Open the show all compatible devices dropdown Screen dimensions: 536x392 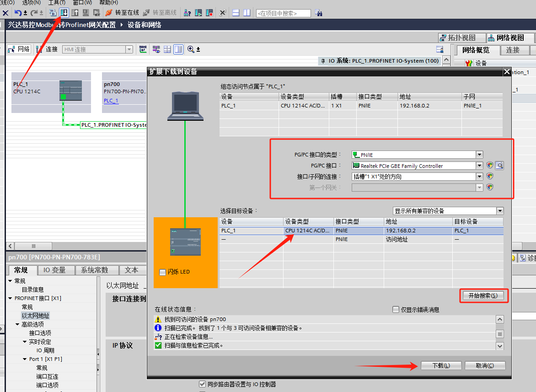(500, 211)
